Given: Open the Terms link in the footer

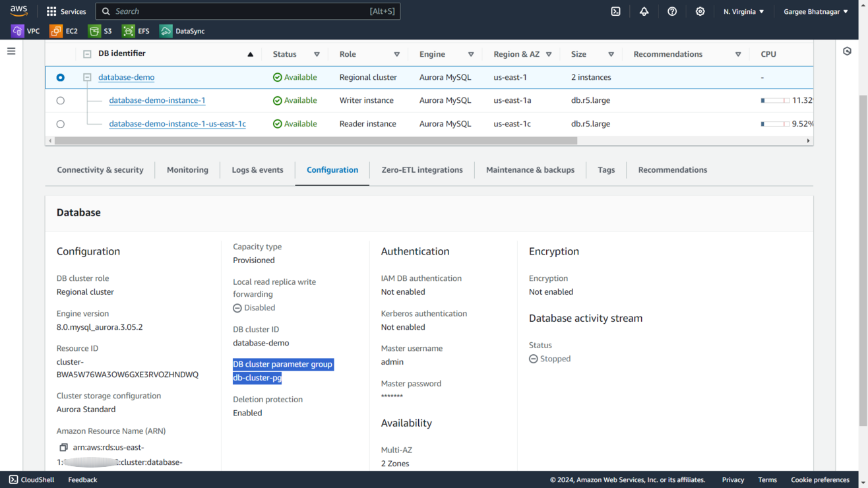Looking at the screenshot, I should pyautogui.click(x=767, y=479).
